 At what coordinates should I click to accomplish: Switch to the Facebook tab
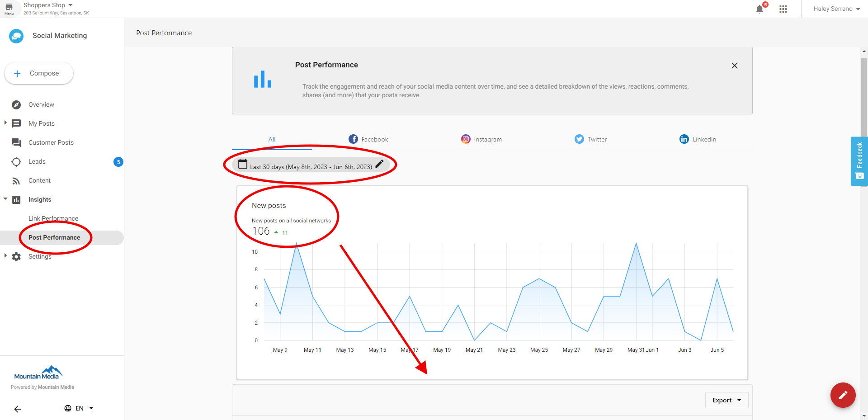(x=368, y=139)
